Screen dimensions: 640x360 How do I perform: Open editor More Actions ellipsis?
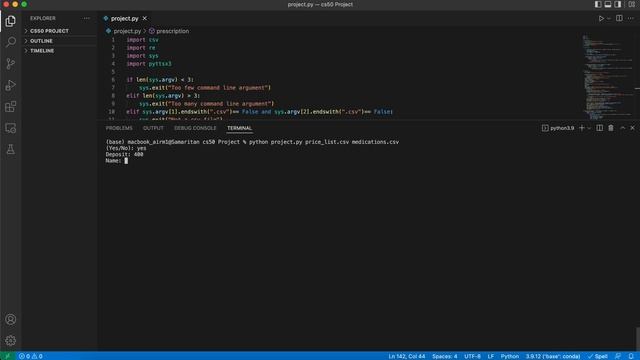point(631,18)
